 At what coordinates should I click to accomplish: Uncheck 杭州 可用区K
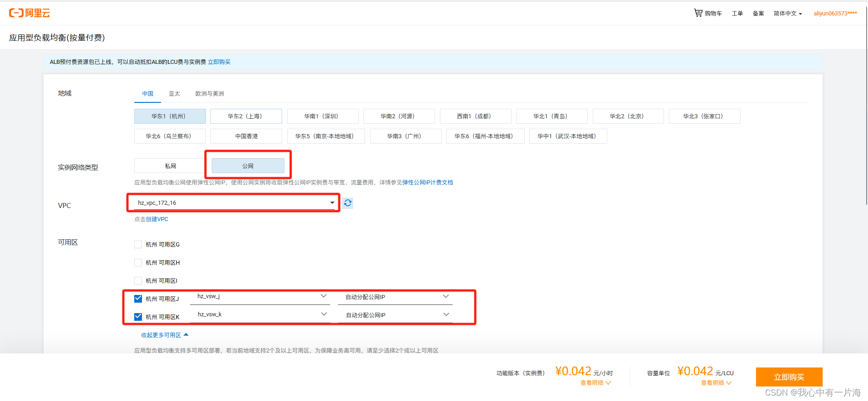(138, 317)
